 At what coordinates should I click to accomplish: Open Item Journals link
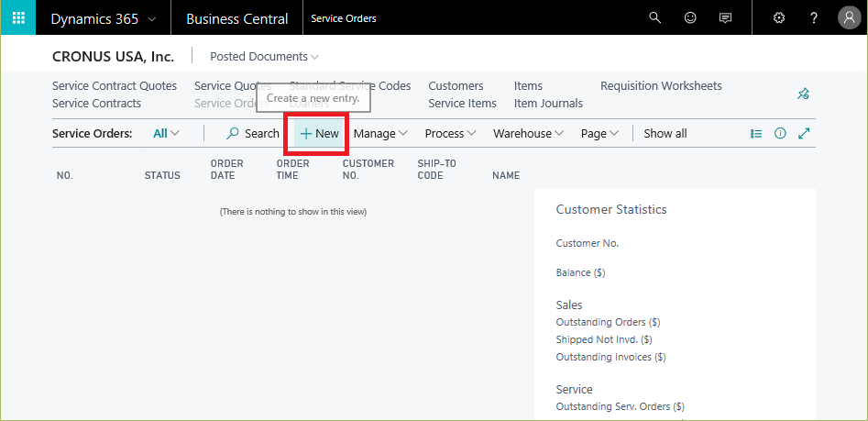548,103
